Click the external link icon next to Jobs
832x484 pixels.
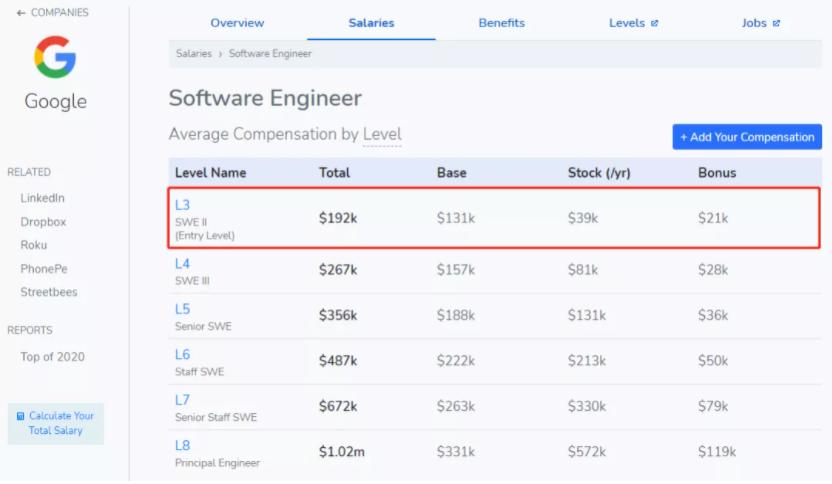coord(776,23)
